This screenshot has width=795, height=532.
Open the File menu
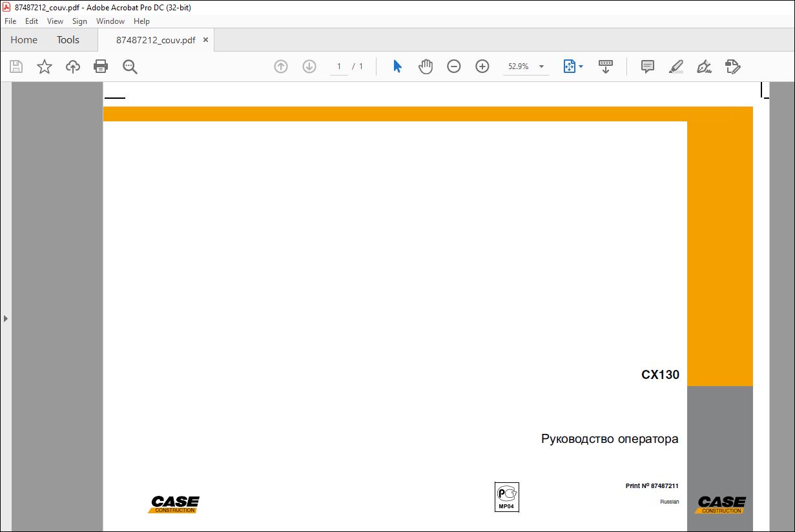coord(10,21)
